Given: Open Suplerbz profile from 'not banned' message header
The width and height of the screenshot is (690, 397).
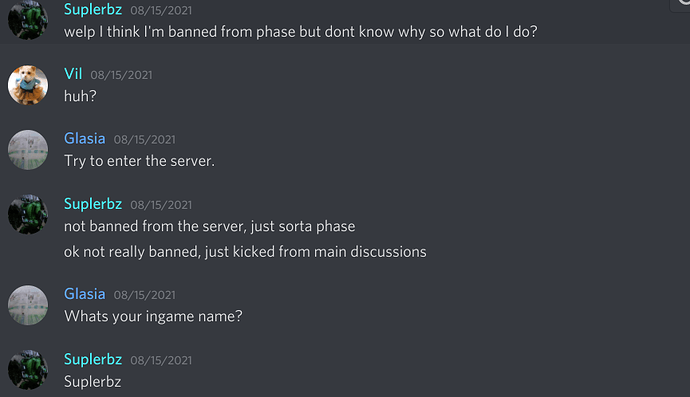Looking at the screenshot, I should (93, 204).
